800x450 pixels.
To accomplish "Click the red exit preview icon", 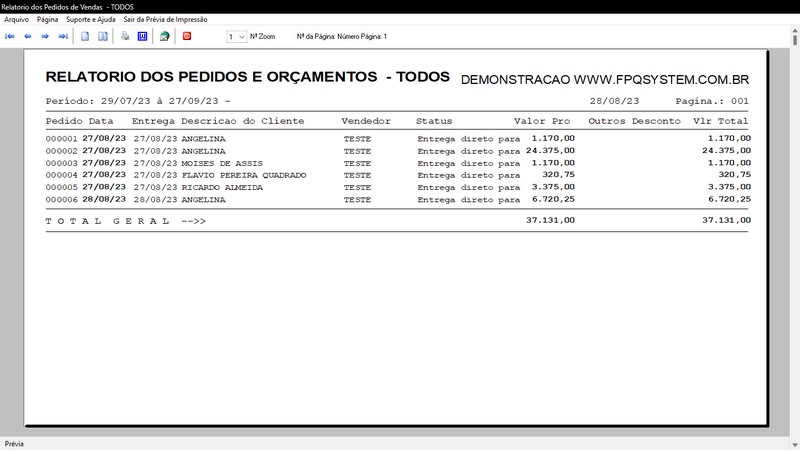I will 186,36.
